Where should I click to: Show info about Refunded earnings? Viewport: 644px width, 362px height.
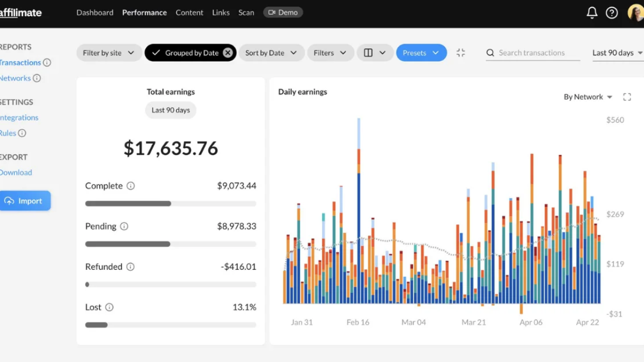130,267
